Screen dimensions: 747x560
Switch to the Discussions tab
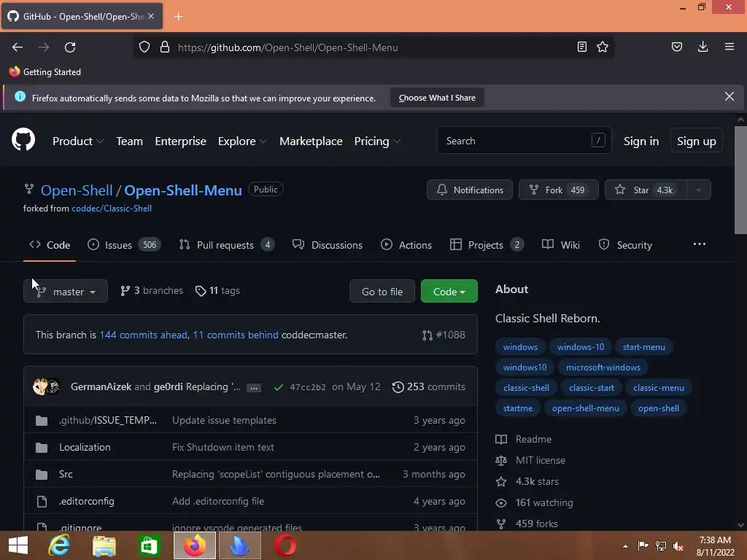coord(328,245)
